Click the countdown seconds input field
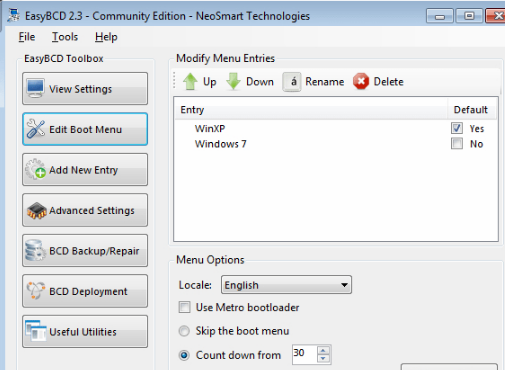This screenshot has width=505, height=370. pyautogui.click(x=305, y=354)
